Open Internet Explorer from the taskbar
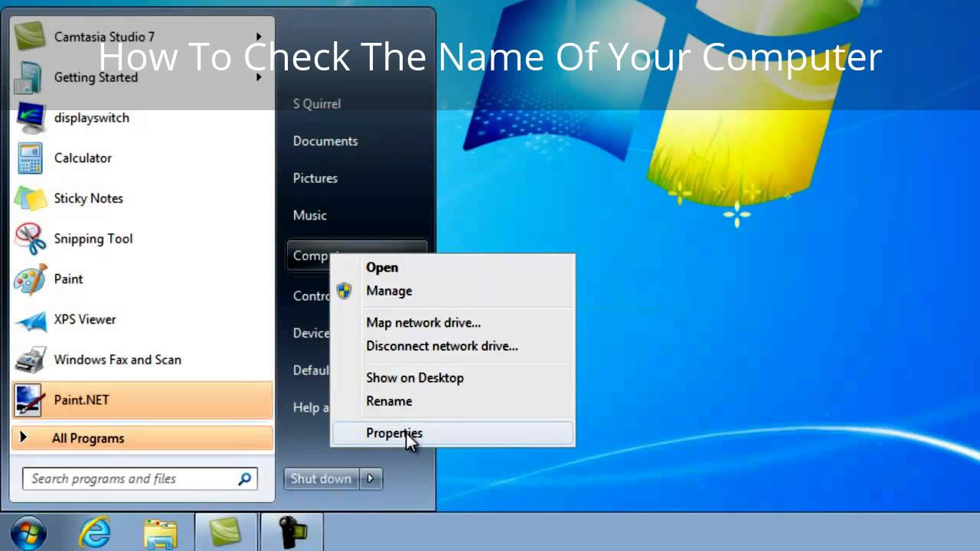This screenshot has height=551, width=980. point(95,533)
